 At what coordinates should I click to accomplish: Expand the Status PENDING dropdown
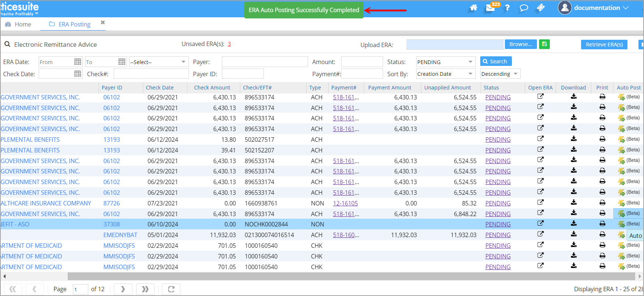click(x=470, y=62)
